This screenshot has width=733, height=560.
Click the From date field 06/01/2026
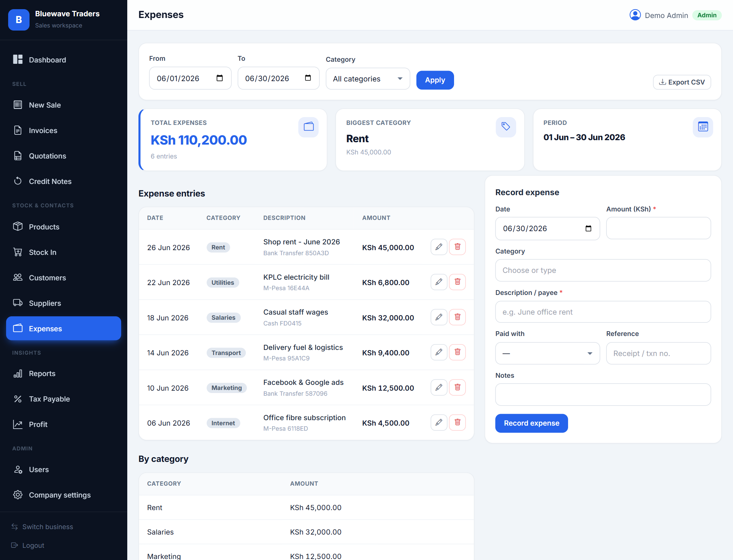tap(190, 78)
